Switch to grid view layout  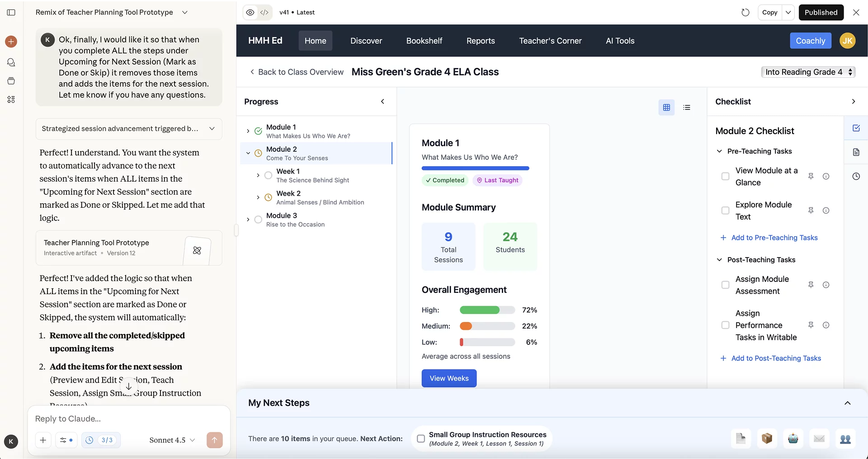pyautogui.click(x=666, y=108)
